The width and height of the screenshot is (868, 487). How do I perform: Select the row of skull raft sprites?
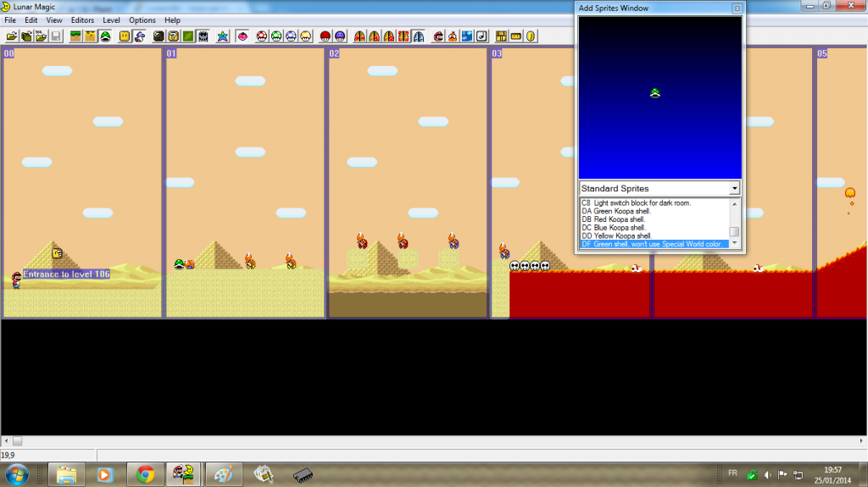click(531, 266)
